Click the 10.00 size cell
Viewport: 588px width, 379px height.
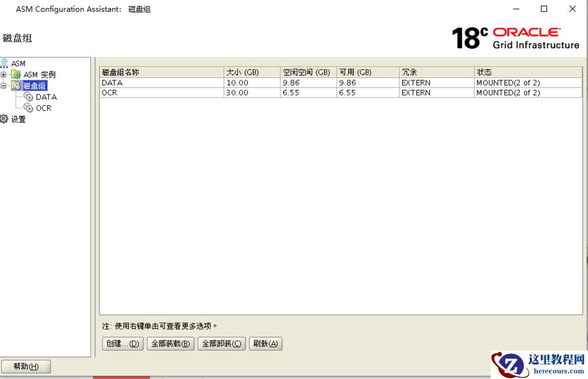[252, 83]
